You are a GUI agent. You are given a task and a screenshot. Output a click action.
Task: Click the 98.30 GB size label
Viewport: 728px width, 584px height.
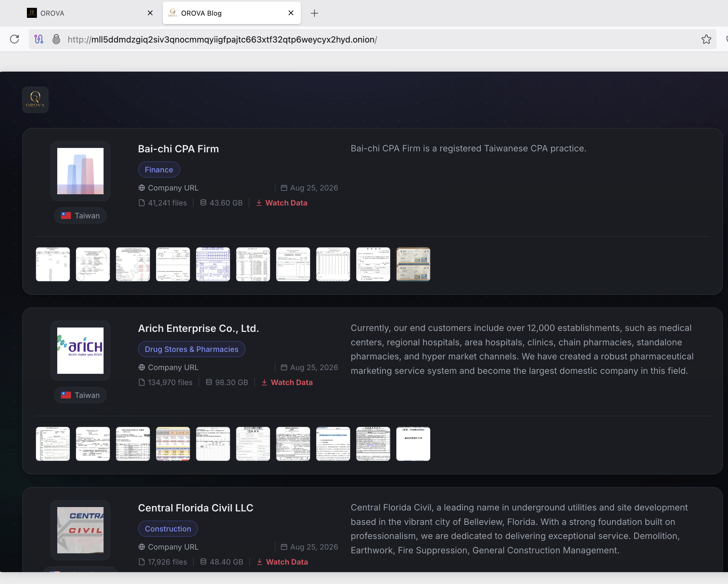pos(227,383)
